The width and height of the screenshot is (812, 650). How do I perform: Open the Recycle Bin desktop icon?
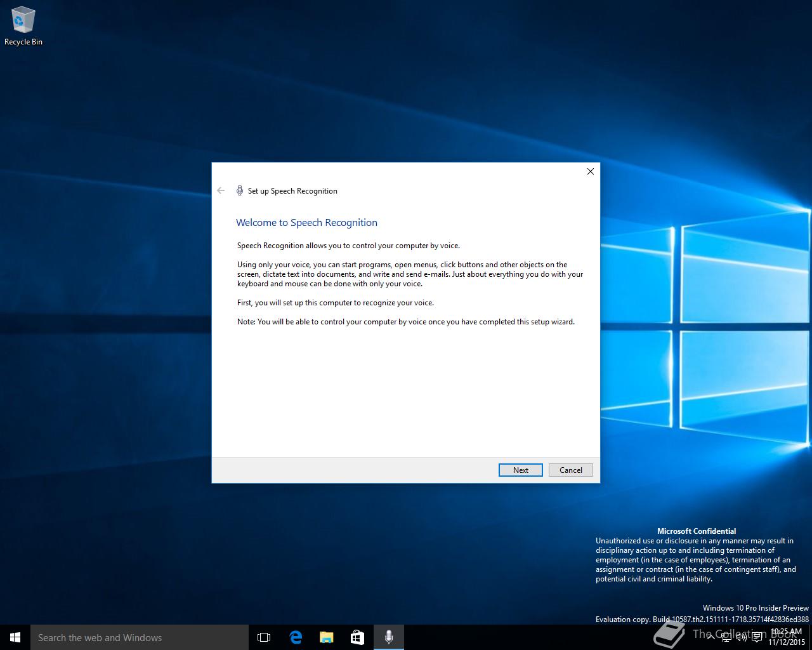point(23,27)
